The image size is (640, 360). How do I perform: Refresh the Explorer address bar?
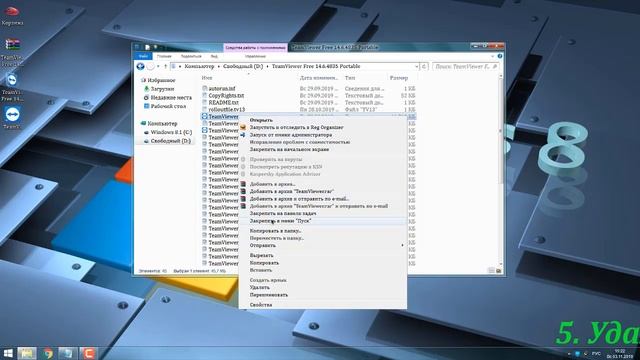[x=424, y=66]
